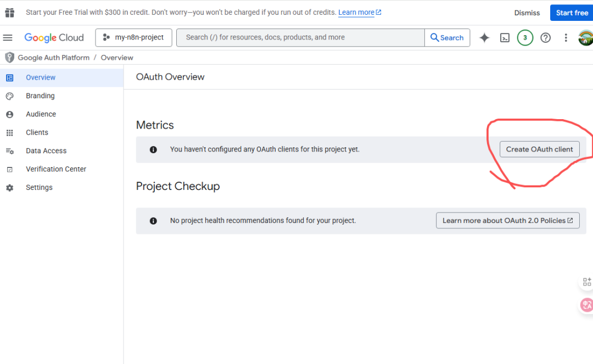Open the three-dot more options menu
Image resolution: width=593 pixels, height=364 pixels.
[x=566, y=38]
